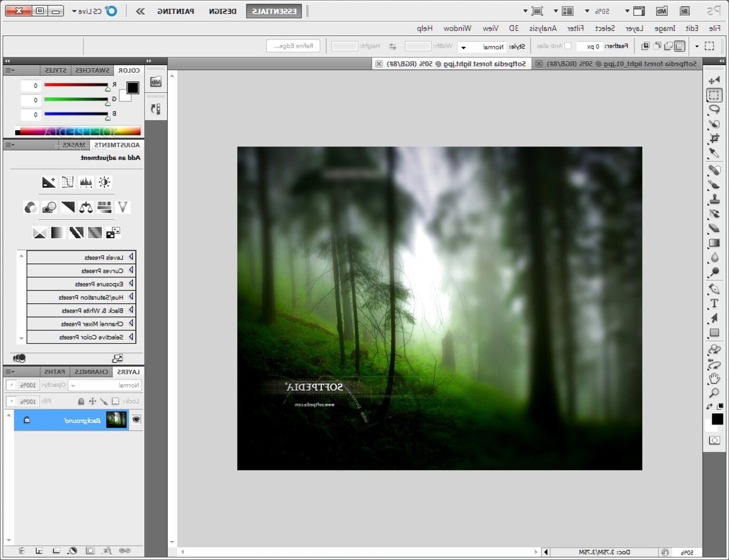729x560 pixels.
Task: Toggle Quick Mask mode
Action: (x=714, y=440)
